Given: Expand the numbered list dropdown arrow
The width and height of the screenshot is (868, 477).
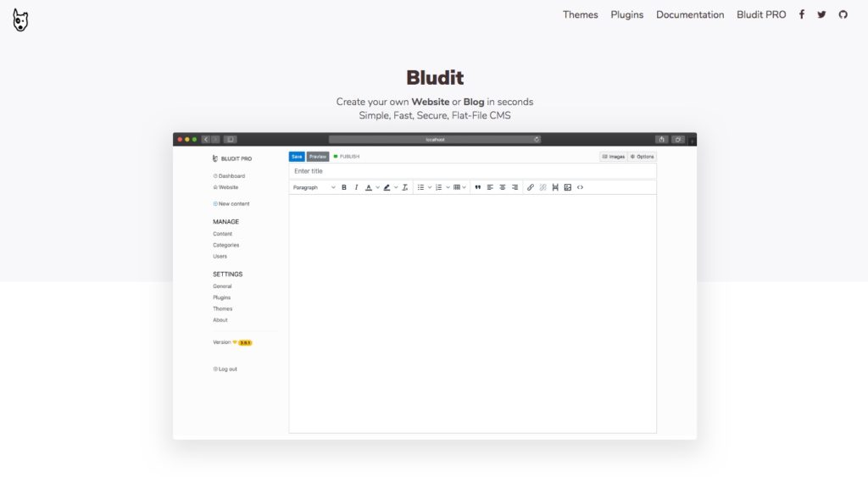Looking at the screenshot, I should pos(448,187).
